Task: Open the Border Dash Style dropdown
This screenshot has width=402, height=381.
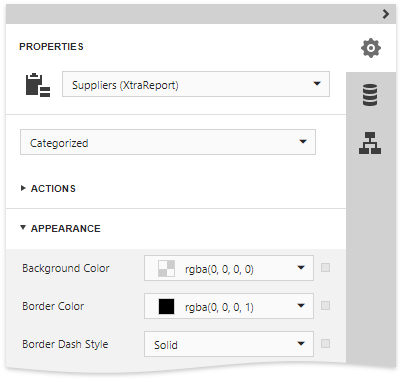Action: [229, 344]
